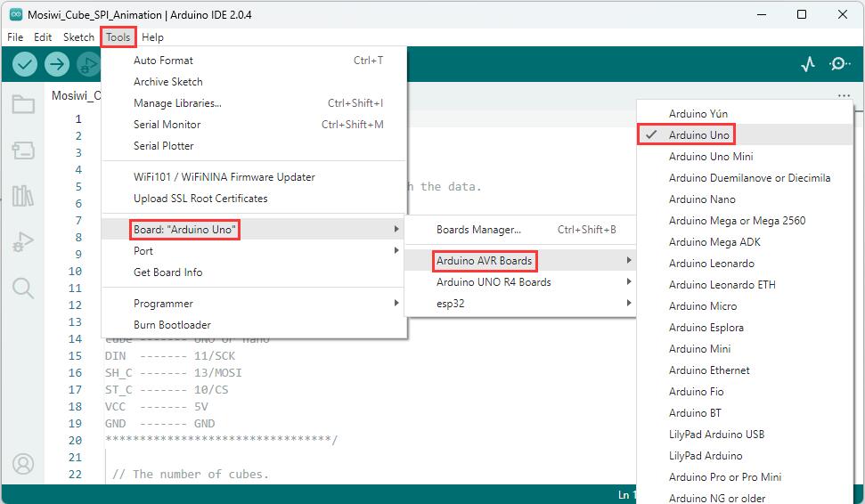Open the Serial Plotter icon in toolbar
The height and width of the screenshot is (504, 865).
click(808, 64)
